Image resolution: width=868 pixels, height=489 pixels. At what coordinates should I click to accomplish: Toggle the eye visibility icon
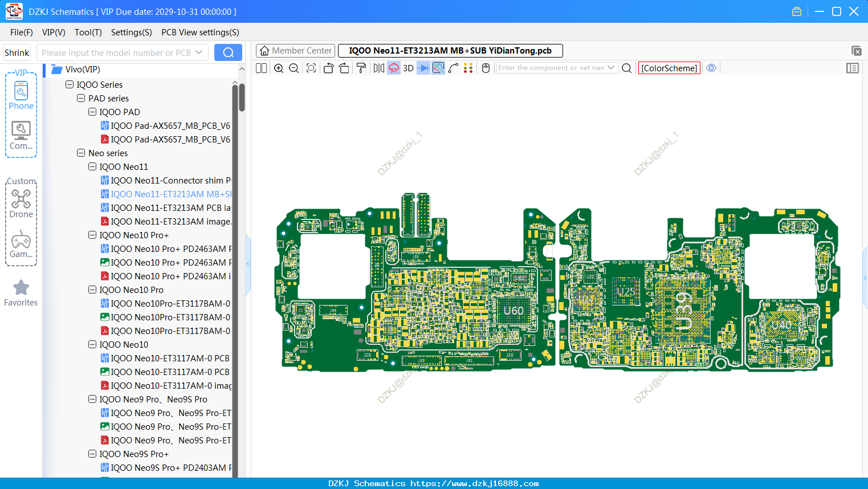pyautogui.click(x=711, y=68)
